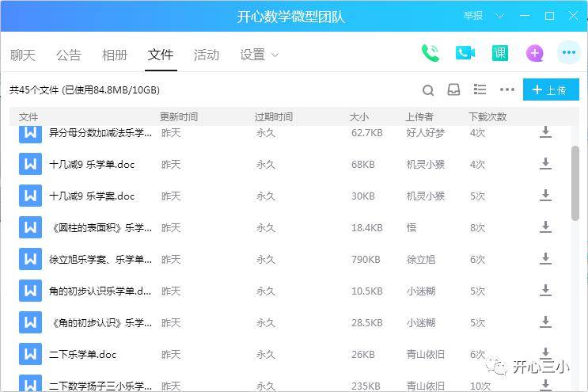
Task: Open the blue three-dots more icon
Action: tap(569, 52)
